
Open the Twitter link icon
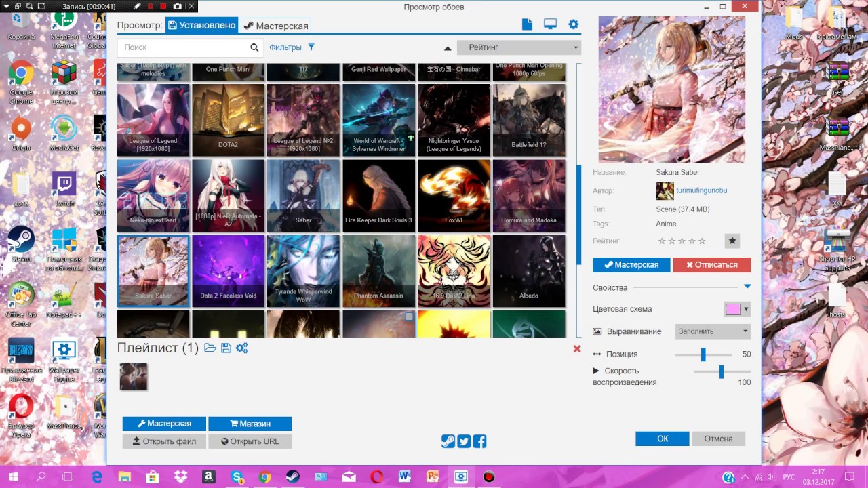tap(464, 441)
